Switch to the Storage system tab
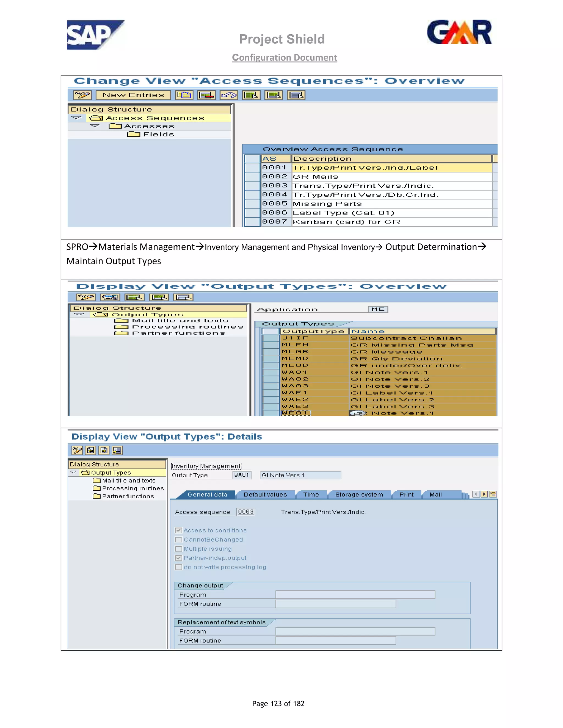Viewport: 563px width, 728px height. [359, 495]
